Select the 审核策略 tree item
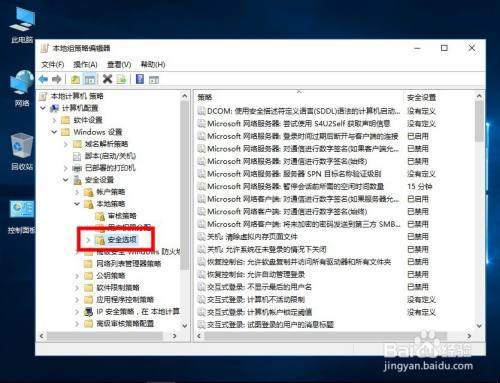Viewport: 500px width, 383px height. point(122,216)
